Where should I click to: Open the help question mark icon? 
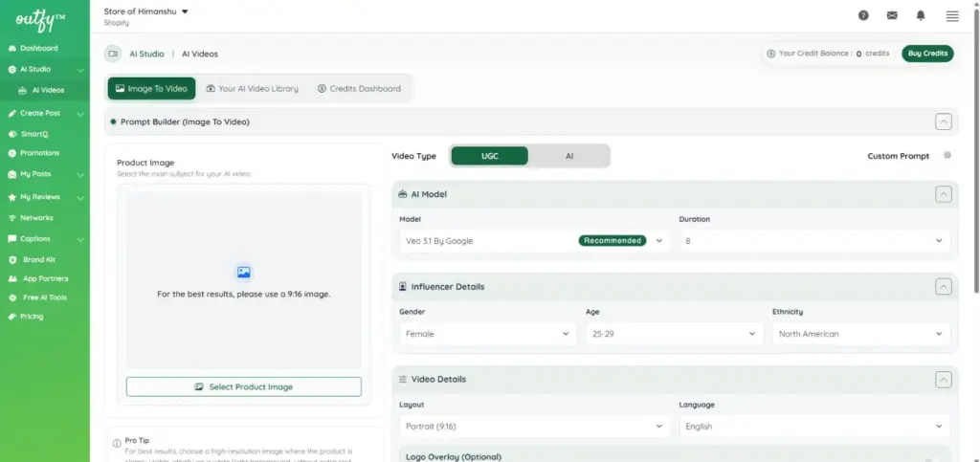[x=863, y=15]
